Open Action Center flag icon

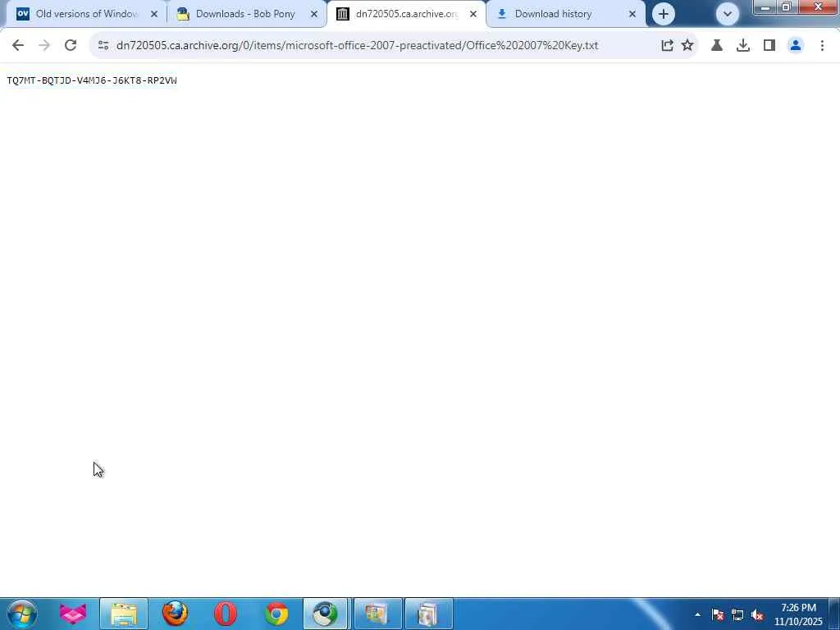pyautogui.click(x=718, y=614)
